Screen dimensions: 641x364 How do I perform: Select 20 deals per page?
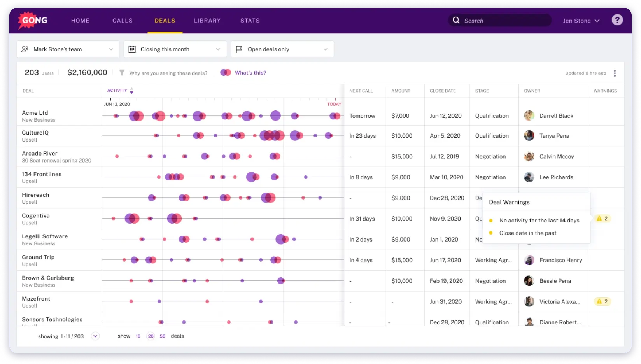pos(151,336)
